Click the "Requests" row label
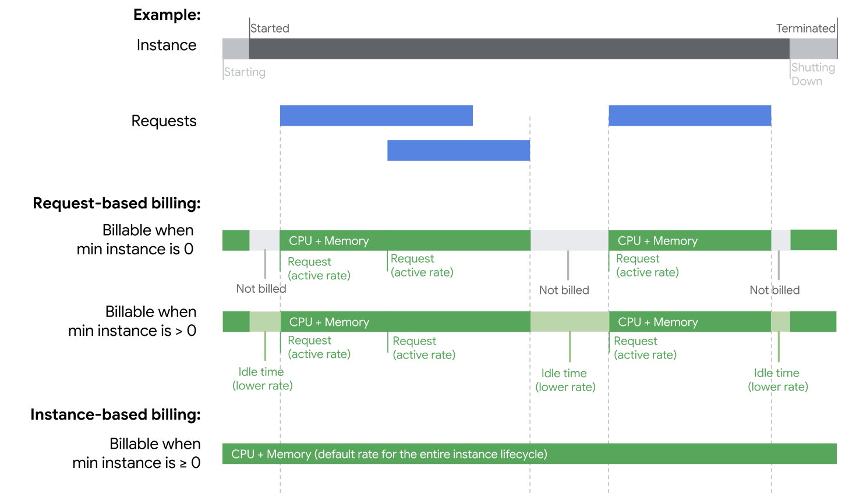This screenshot has width=849, height=504. tap(164, 121)
